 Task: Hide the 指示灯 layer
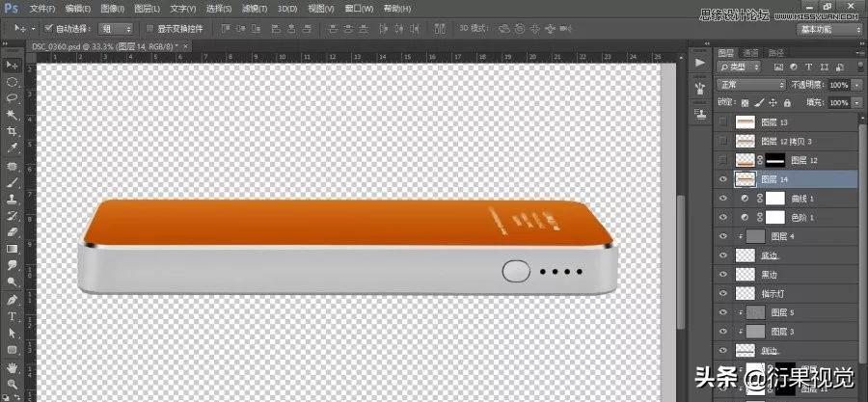pos(722,294)
